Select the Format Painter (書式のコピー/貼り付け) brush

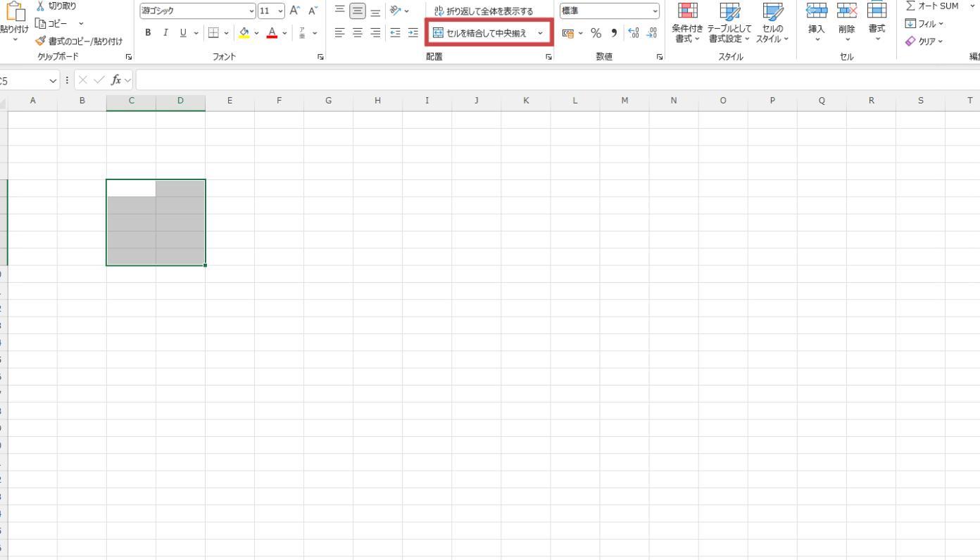79,41
